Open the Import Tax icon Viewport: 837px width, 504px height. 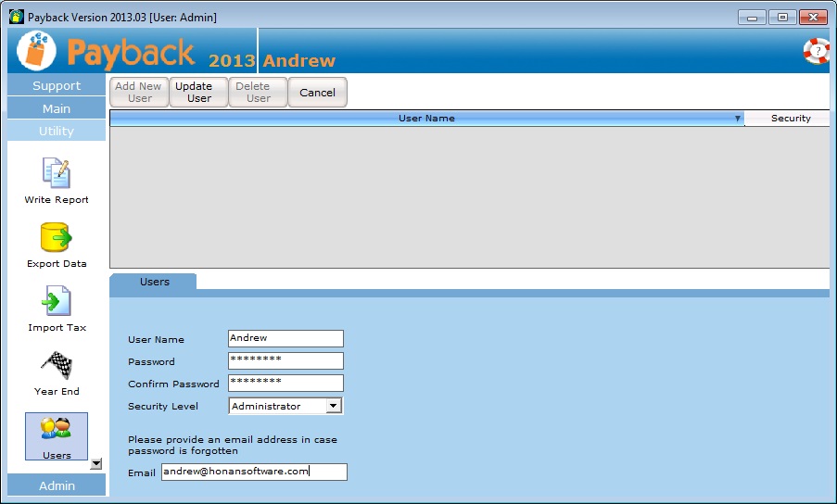[x=57, y=302]
